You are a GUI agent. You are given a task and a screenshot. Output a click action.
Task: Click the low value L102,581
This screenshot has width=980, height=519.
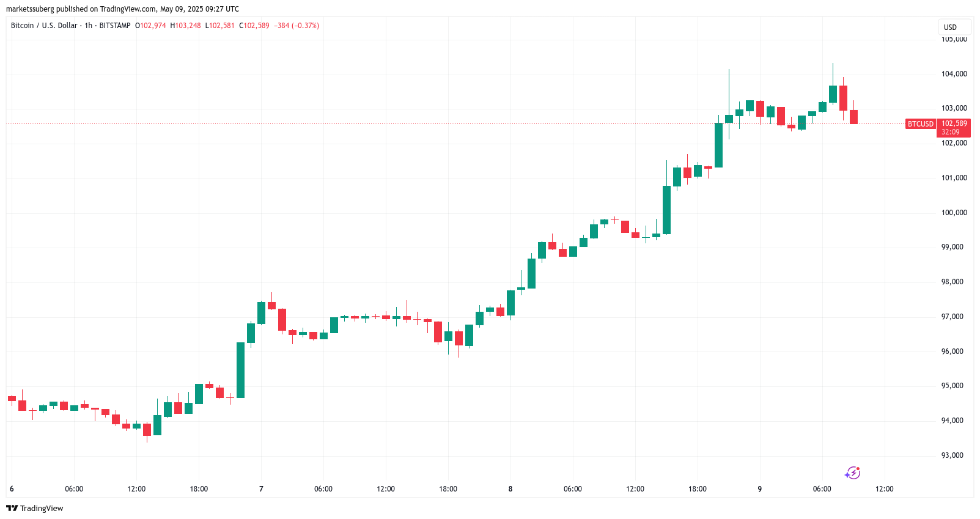219,26
